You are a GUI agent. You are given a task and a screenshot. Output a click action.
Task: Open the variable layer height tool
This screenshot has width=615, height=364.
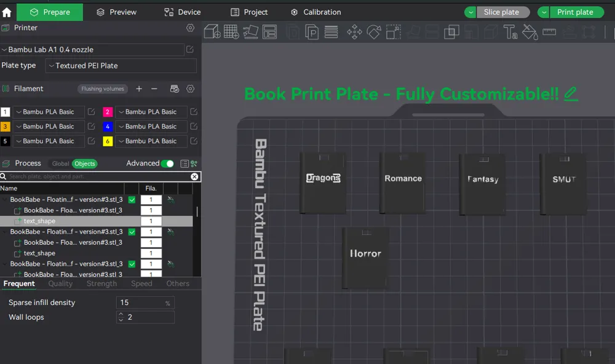click(x=331, y=32)
